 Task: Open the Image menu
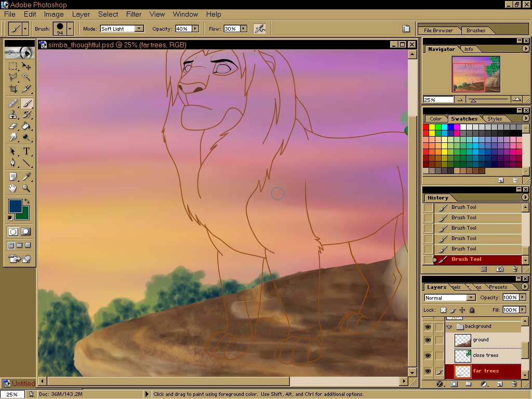(x=54, y=14)
